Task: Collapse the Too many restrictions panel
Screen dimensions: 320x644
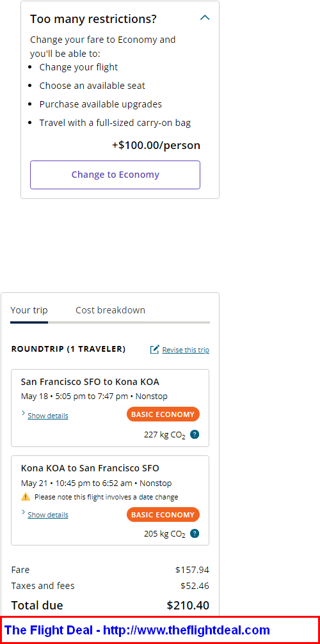Action: pyautogui.click(x=205, y=18)
